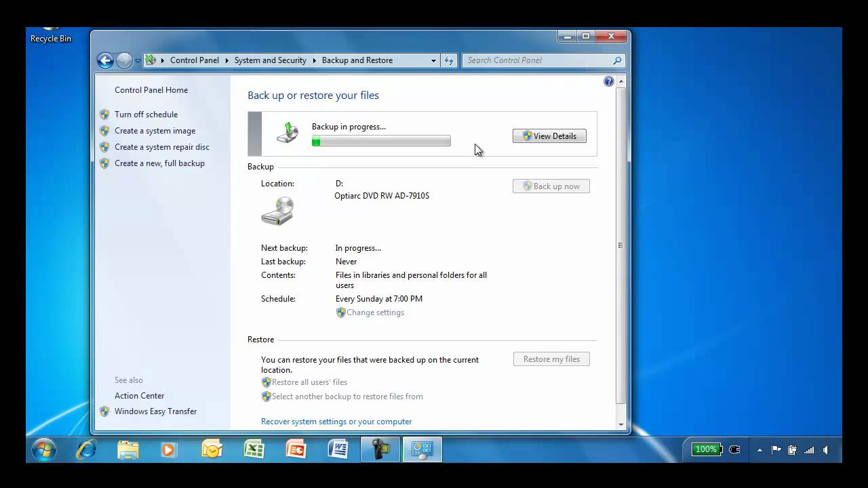Screen dimensions: 868x488
Task: Click the "Optiarc DVD RW AD-7910S" text
Action: 382,196
